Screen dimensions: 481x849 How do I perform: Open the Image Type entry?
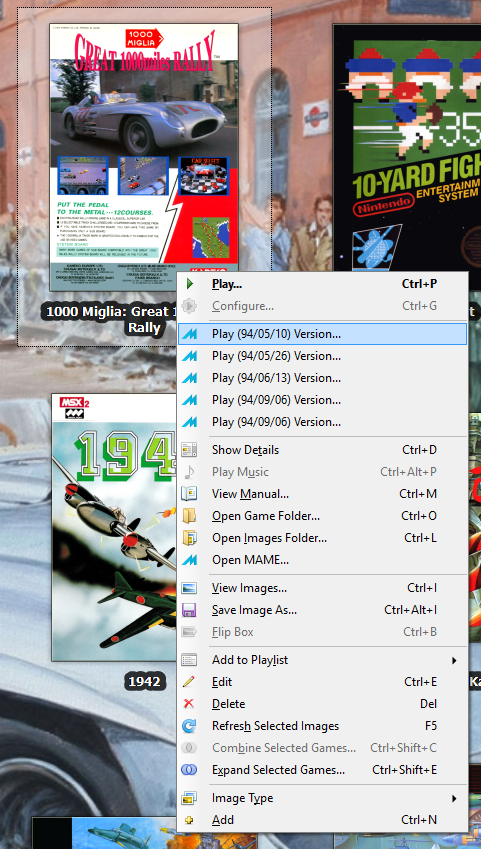point(322,798)
